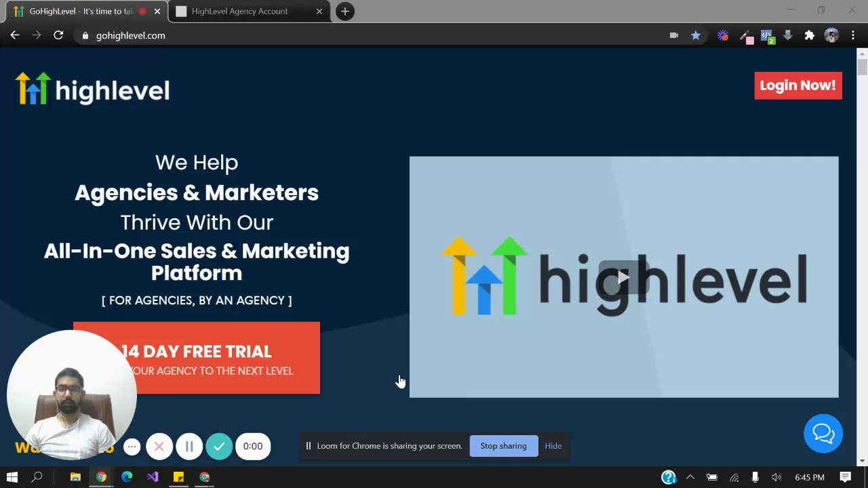This screenshot has height=488, width=868.
Task: Open the Chrome three-dot menu
Action: tap(853, 35)
